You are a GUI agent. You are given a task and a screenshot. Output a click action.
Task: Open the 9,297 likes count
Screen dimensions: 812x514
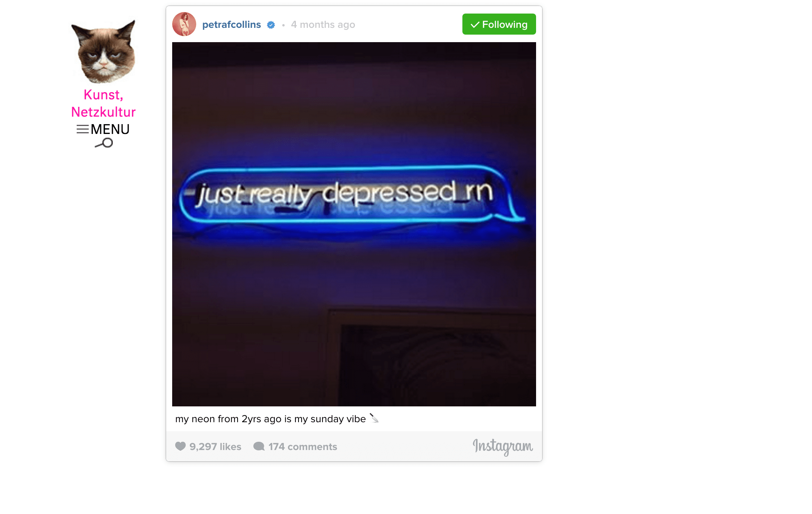pyautogui.click(x=215, y=447)
